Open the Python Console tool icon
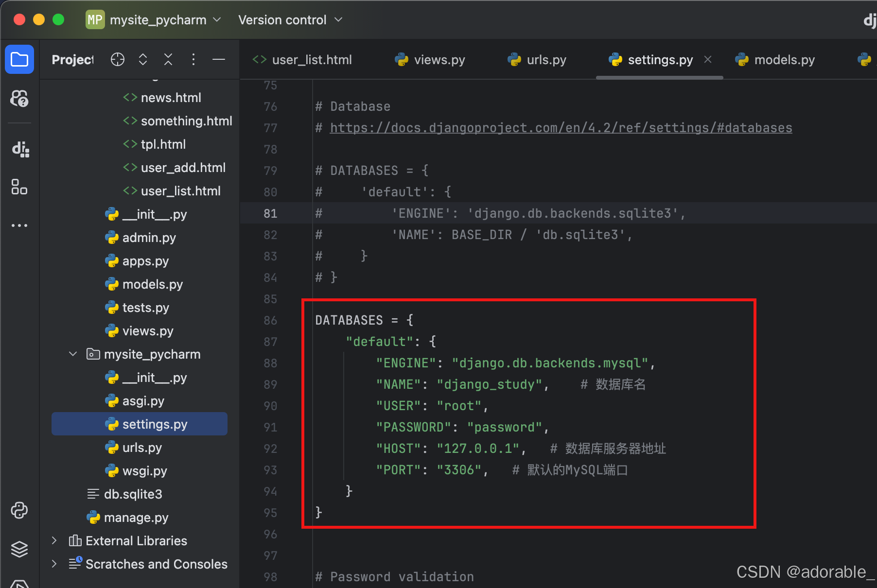Viewport: 877px width, 588px height. (19, 510)
